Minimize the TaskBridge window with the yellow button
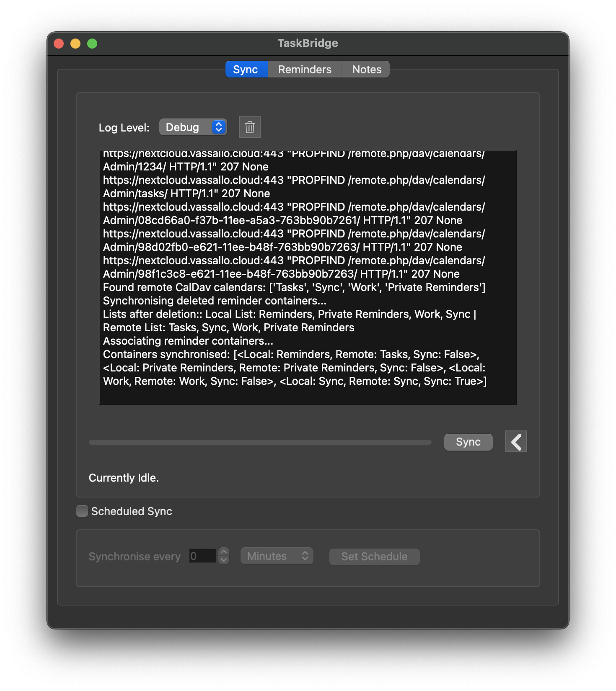 (x=75, y=44)
